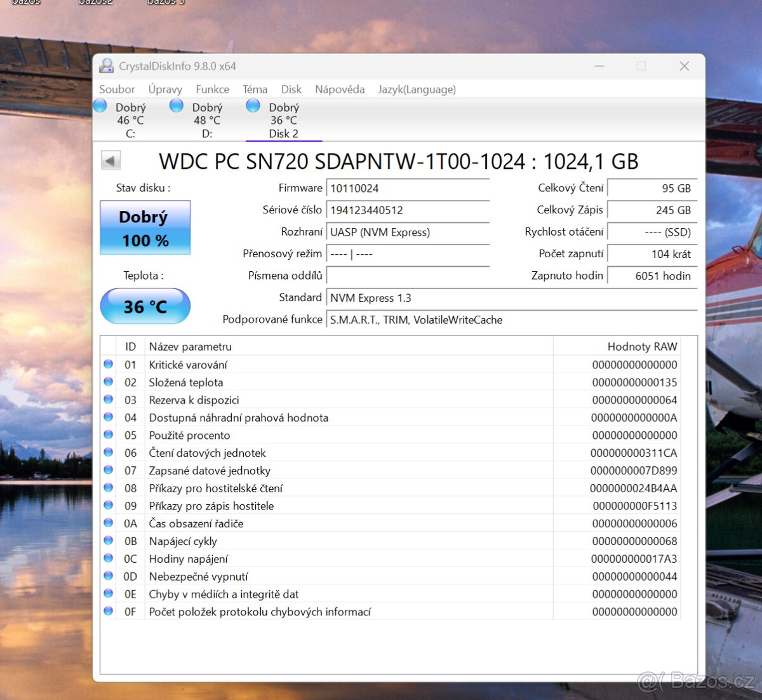The width and height of the screenshot is (762, 700).
Task: Click the serial number field 194123440512
Action: tap(408, 210)
